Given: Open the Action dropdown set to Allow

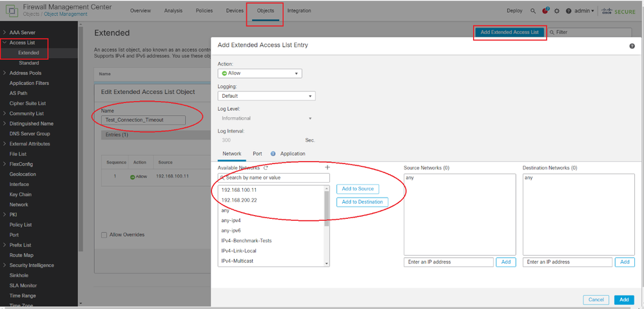Looking at the screenshot, I should 260,73.
